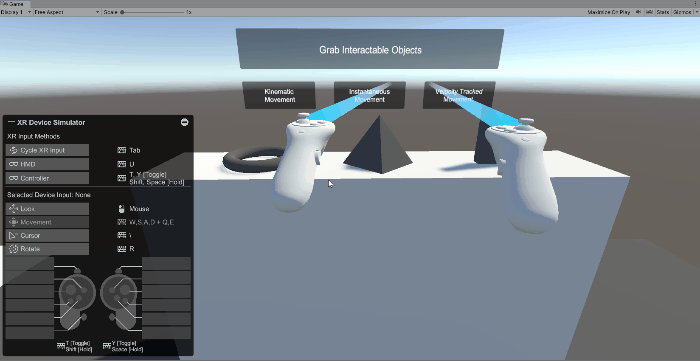The image size is (700, 361).
Task: Click the Instantaneous Movement panel
Action: [370, 95]
